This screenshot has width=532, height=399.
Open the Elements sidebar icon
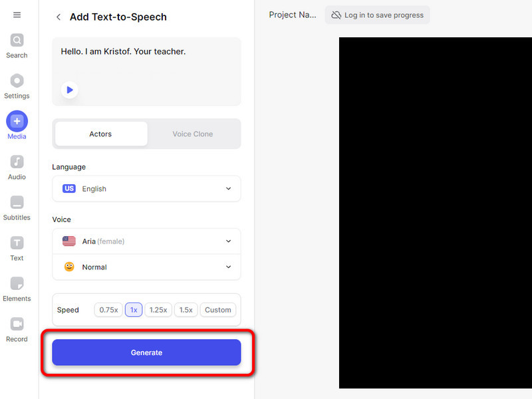point(17,284)
